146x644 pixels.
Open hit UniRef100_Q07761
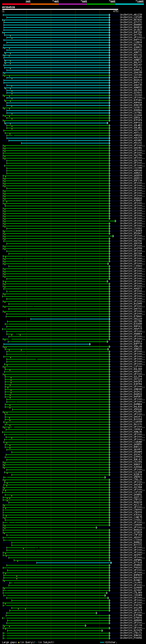pyautogui.click(x=131, y=35)
